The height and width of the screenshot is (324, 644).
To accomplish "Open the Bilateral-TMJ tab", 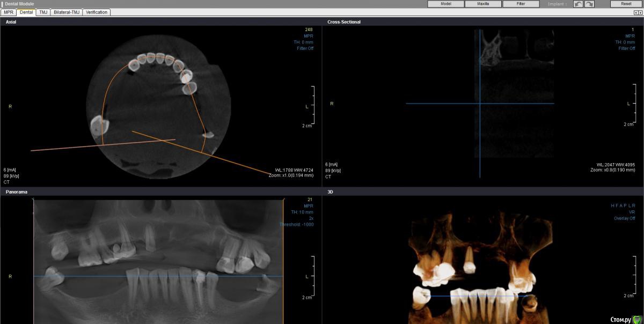I will pos(67,12).
